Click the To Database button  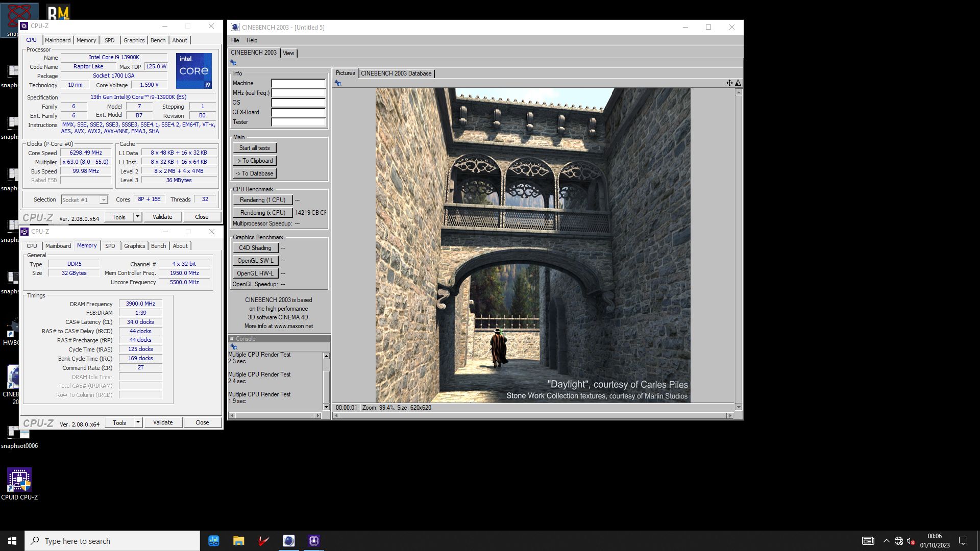click(254, 173)
